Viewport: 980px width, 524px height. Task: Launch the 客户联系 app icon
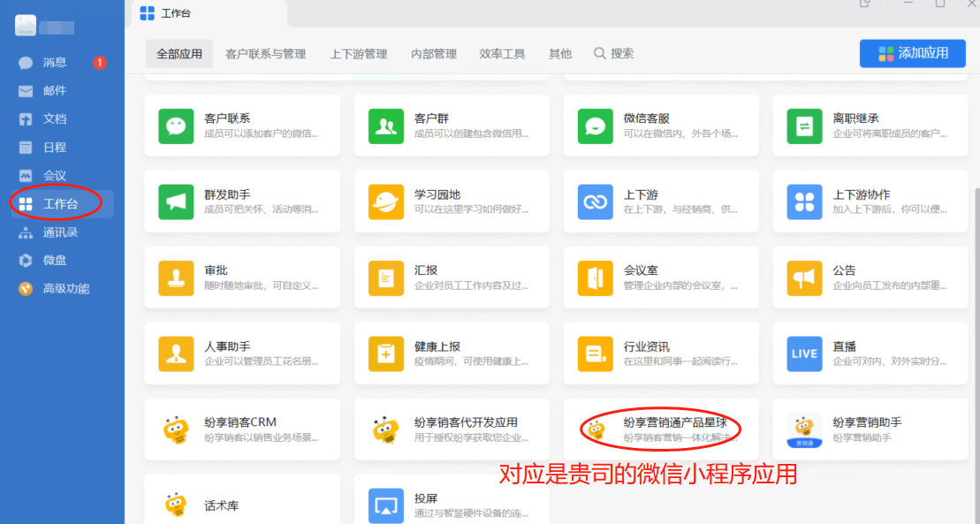click(176, 125)
